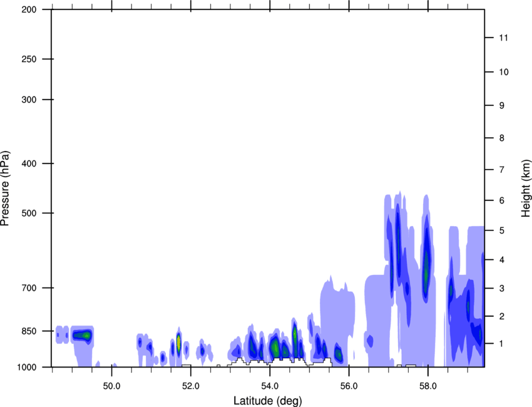Pick the 7 km height label
532x407 pixels.
pyautogui.click(x=502, y=170)
